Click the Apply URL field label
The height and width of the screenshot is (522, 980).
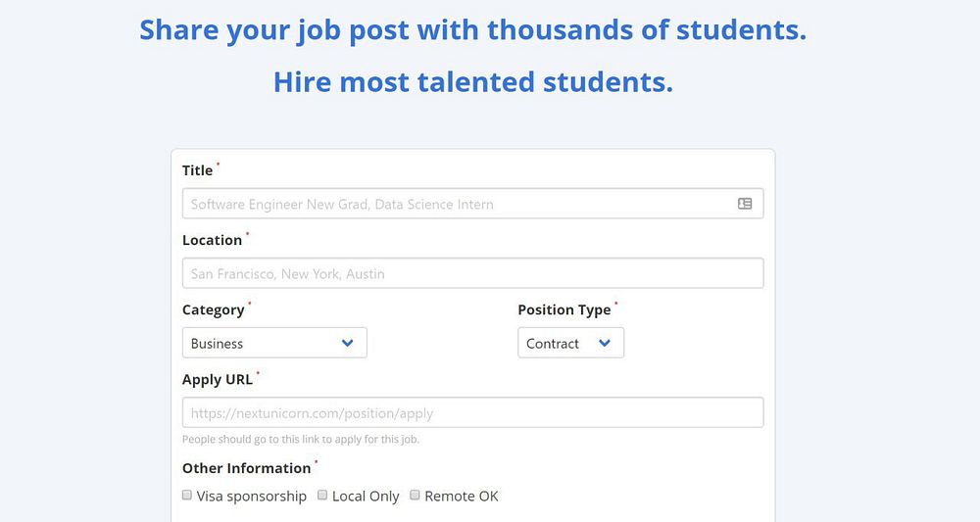218,379
